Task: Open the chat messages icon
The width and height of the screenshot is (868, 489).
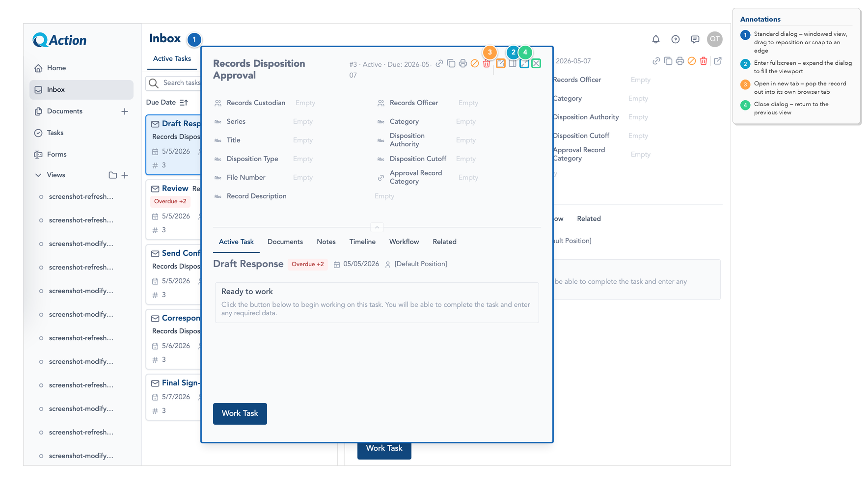Action: pos(695,39)
